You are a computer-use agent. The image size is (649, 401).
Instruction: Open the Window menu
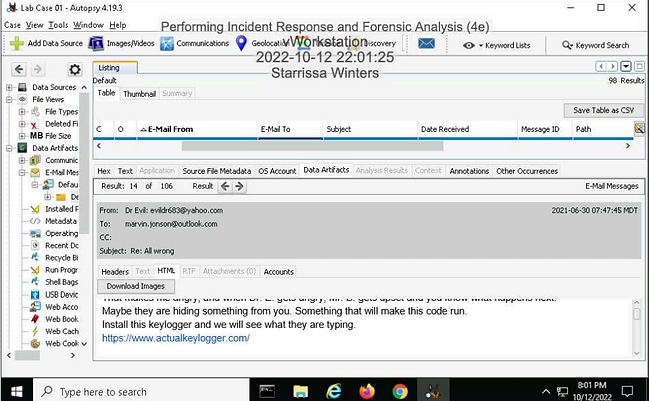[88, 25]
